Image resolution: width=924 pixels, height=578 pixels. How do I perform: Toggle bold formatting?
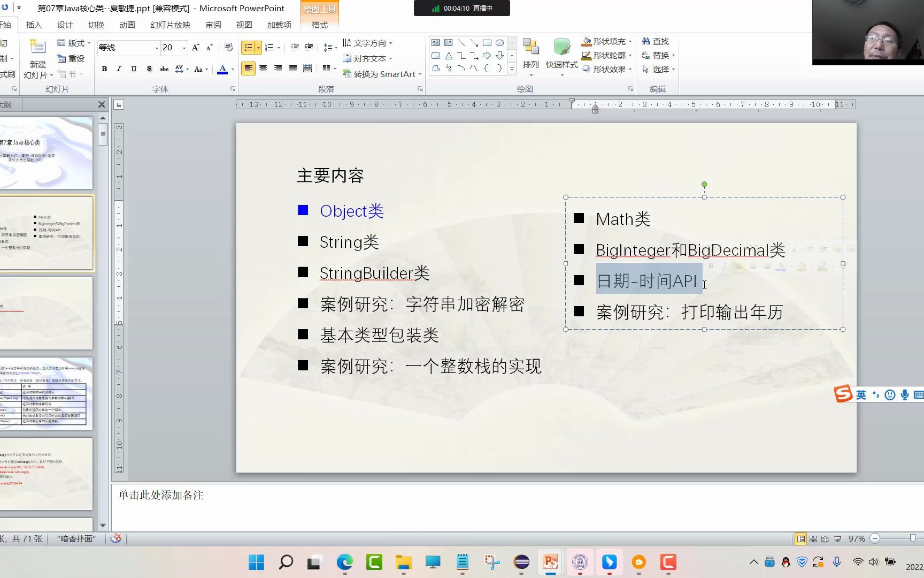click(x=104, y=69)
